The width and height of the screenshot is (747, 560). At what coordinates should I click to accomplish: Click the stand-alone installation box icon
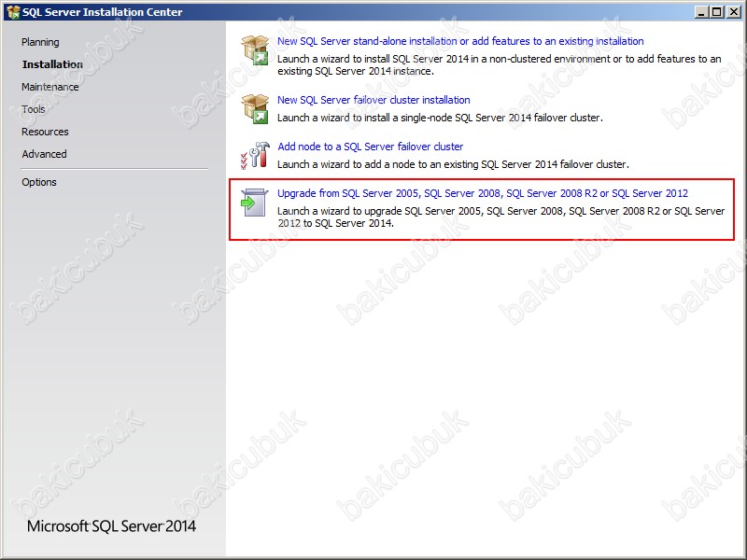(255, 50)
